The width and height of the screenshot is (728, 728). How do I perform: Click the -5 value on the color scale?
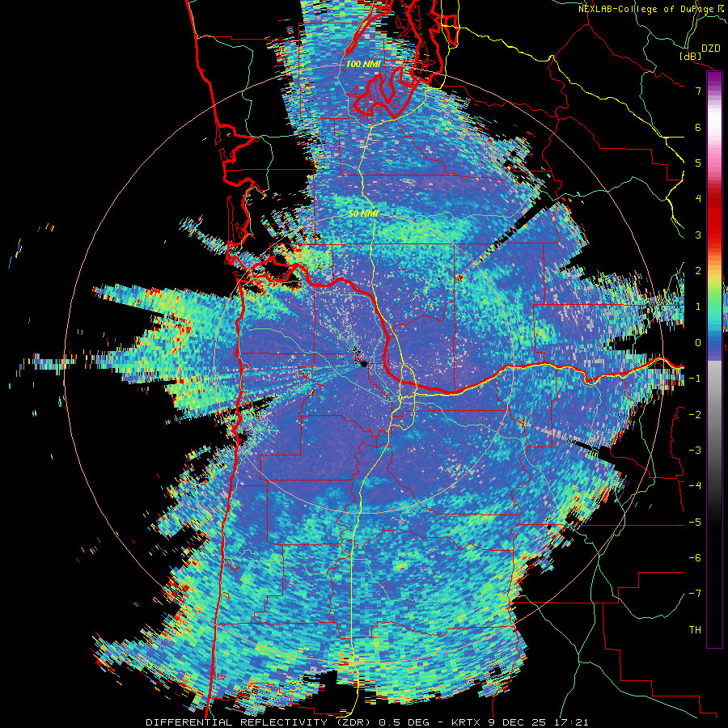click(x=695, y=523)
